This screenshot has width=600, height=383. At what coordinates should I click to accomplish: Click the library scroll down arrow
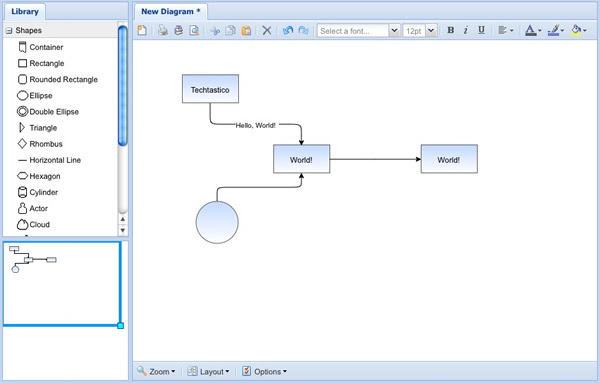click(123, 230)
